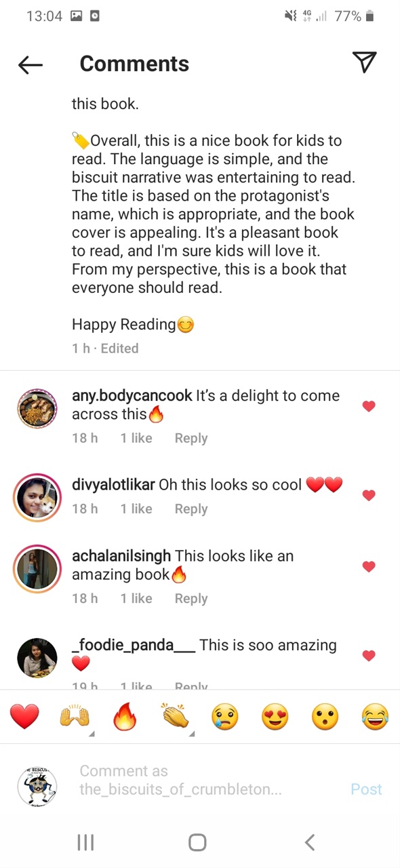Viewport: 400px width, 868px height.
Task: Unlike any.bodycancook's comment heart
Action: (369, 406)
